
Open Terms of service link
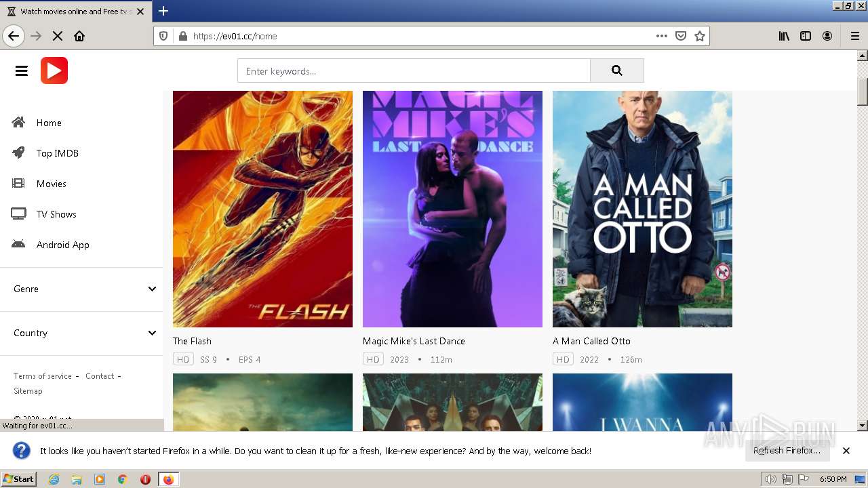tap(43, 376)
